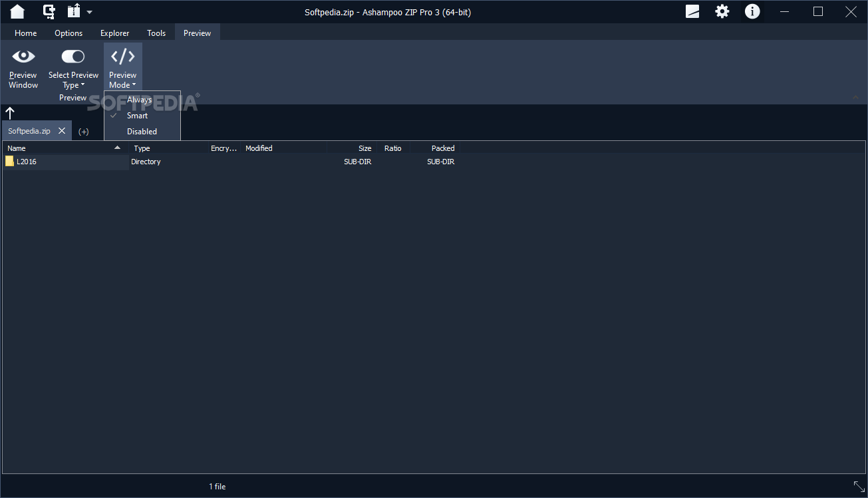Click the SUB-DIR value under Size

[x=358, y=162]
